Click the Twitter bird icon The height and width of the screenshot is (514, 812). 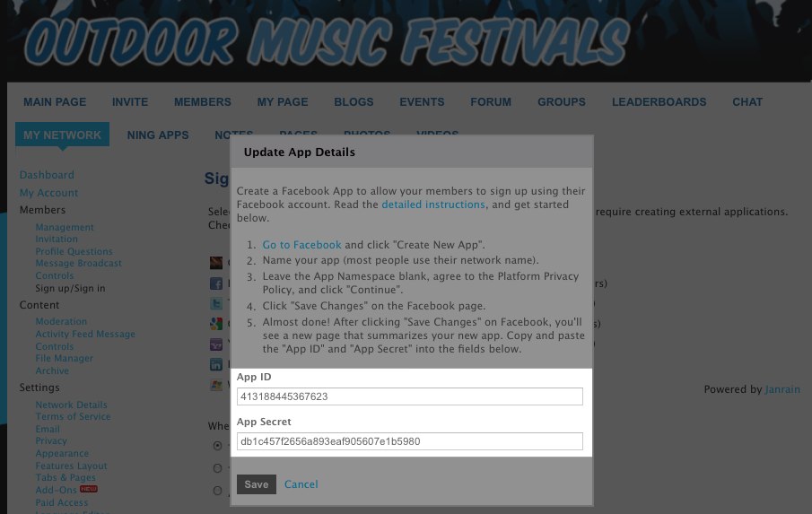click(216, 304)
